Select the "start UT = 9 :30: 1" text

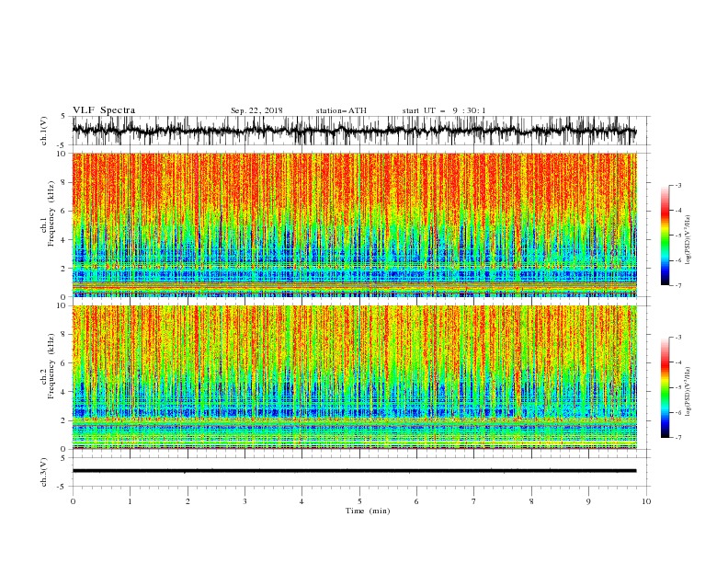tap(444, 110)
